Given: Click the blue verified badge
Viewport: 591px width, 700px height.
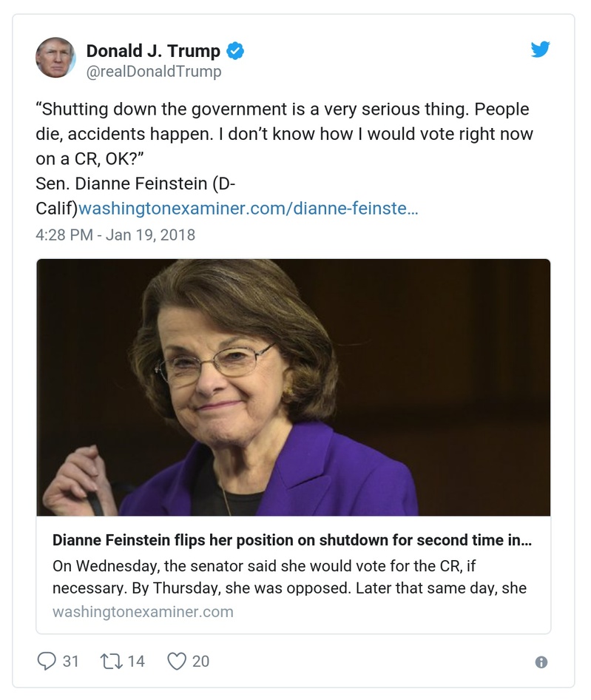Looking at the screenshot, I should (235, 51).
